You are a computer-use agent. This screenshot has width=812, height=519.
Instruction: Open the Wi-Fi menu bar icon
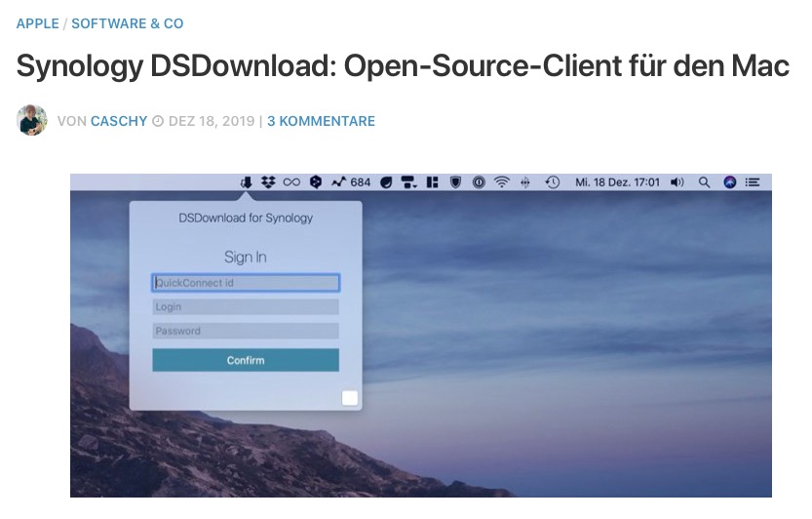[502, 182]
